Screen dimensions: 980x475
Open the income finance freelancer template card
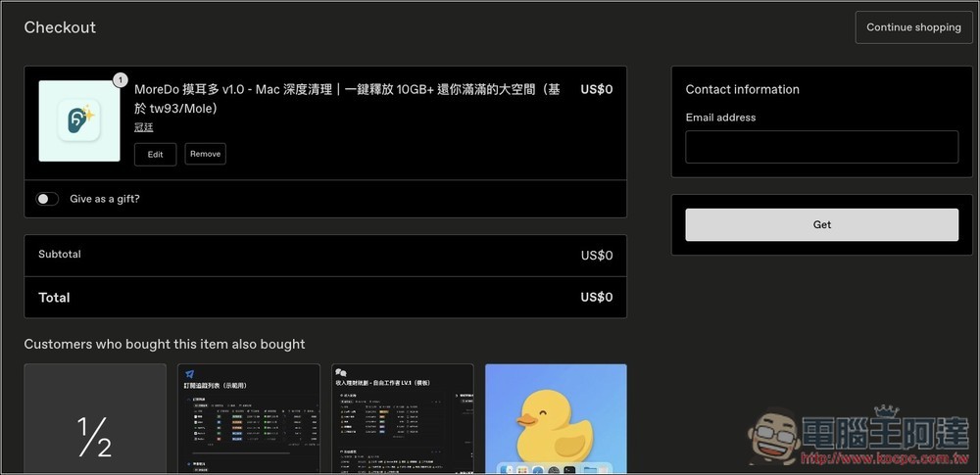[403, 419]
